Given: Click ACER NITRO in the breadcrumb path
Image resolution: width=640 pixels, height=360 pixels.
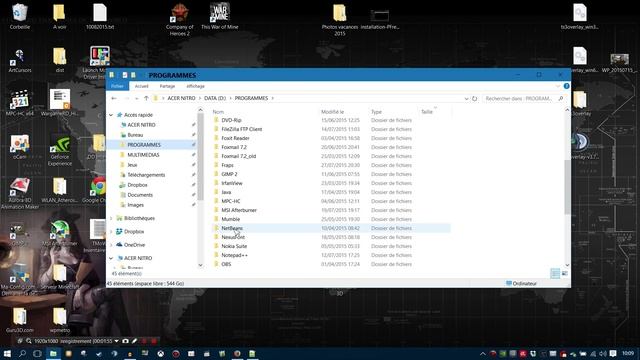Looking at the screenshot, I should [181, 98].
